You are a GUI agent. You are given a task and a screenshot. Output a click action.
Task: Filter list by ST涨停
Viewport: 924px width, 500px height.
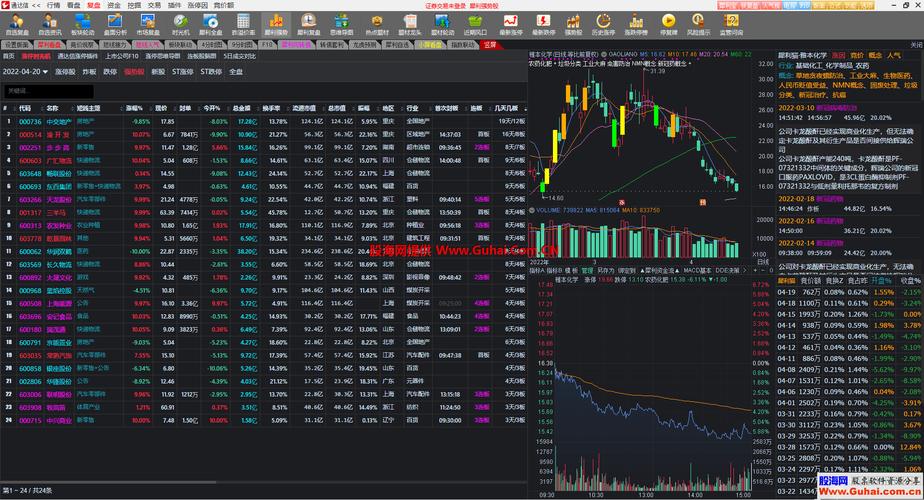182,71
